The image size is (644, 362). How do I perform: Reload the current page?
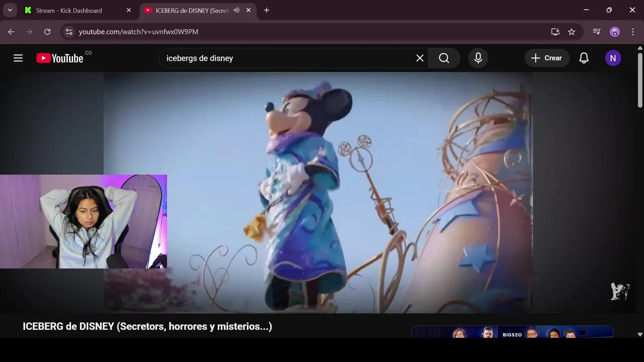pyautogui.click(x=47, y=32)
